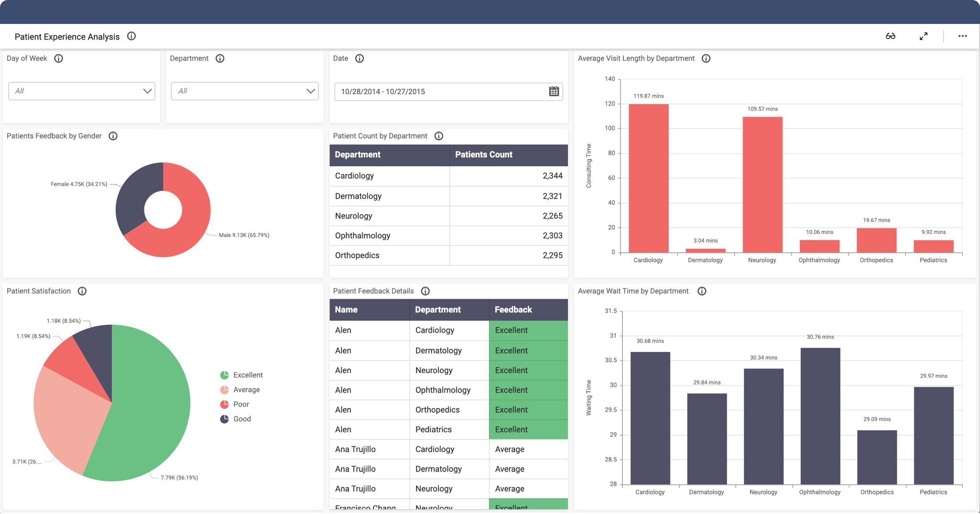Toggle the Good legend item
Screen dimensions: 980x514
[x=236, y=419]
